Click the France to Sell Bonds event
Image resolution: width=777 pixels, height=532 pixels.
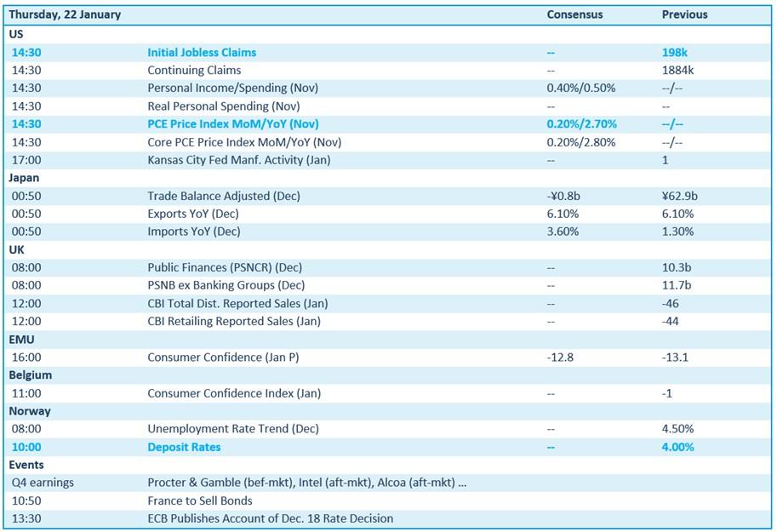pos(200,501)
